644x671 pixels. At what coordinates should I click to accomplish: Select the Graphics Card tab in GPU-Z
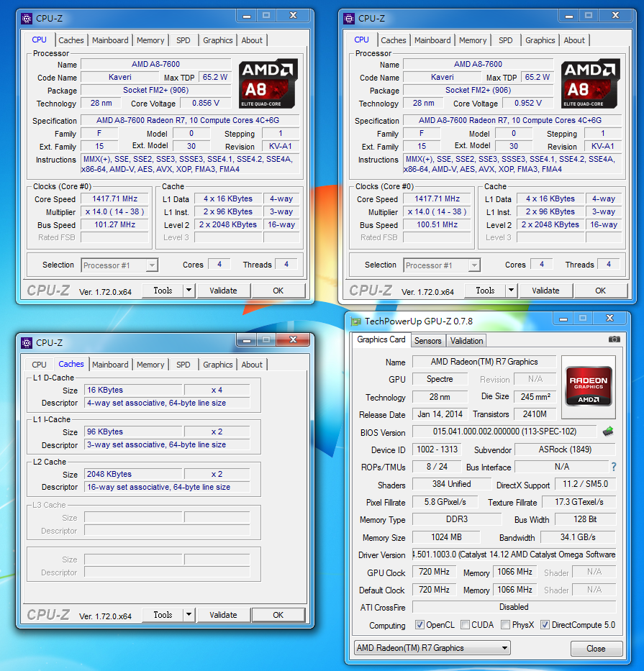click(381, 339)
